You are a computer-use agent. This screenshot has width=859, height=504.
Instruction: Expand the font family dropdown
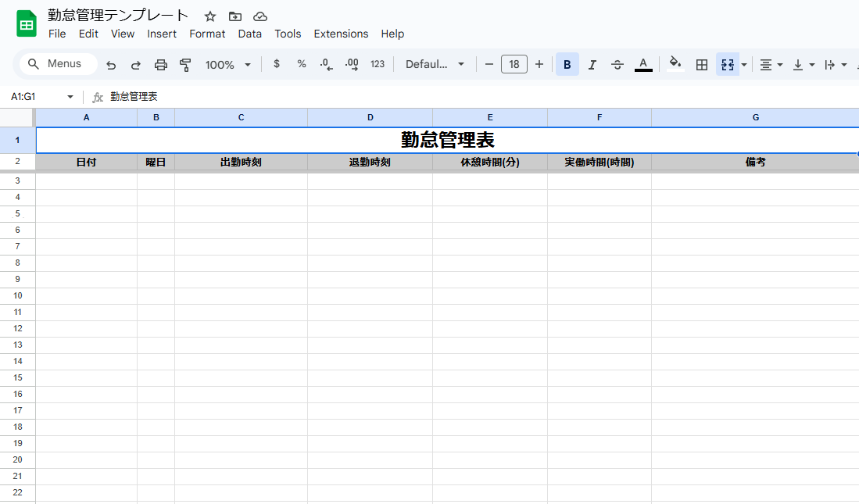click(435, 64)
